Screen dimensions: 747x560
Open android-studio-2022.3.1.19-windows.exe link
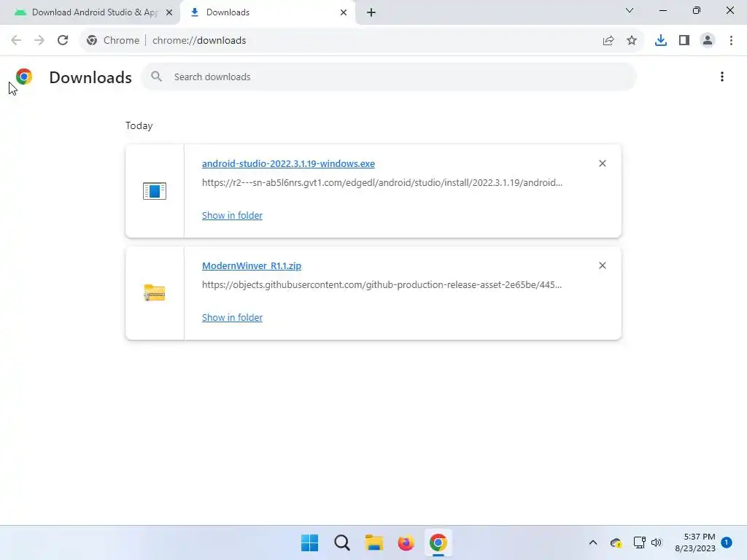288,163
